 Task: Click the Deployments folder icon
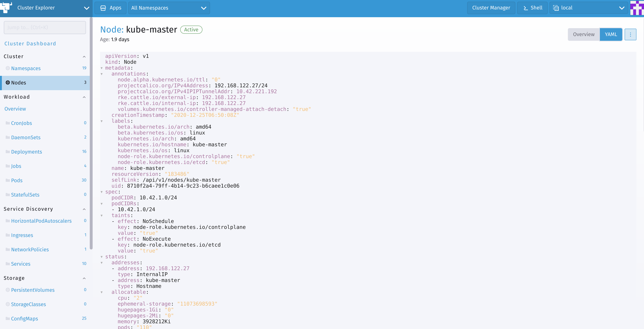coord(8,152)
